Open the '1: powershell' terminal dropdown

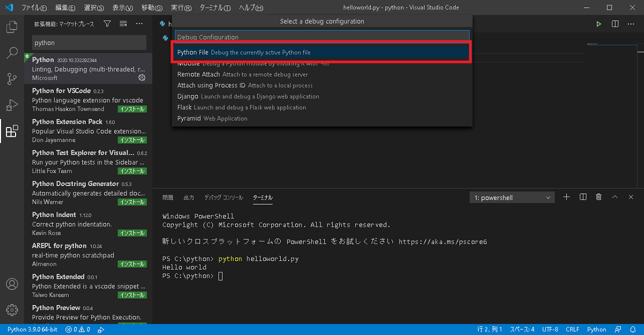tap(511, 197)
